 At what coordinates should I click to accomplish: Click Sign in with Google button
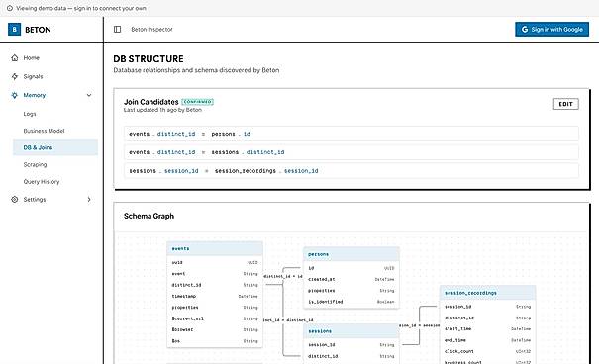point(551,30)
